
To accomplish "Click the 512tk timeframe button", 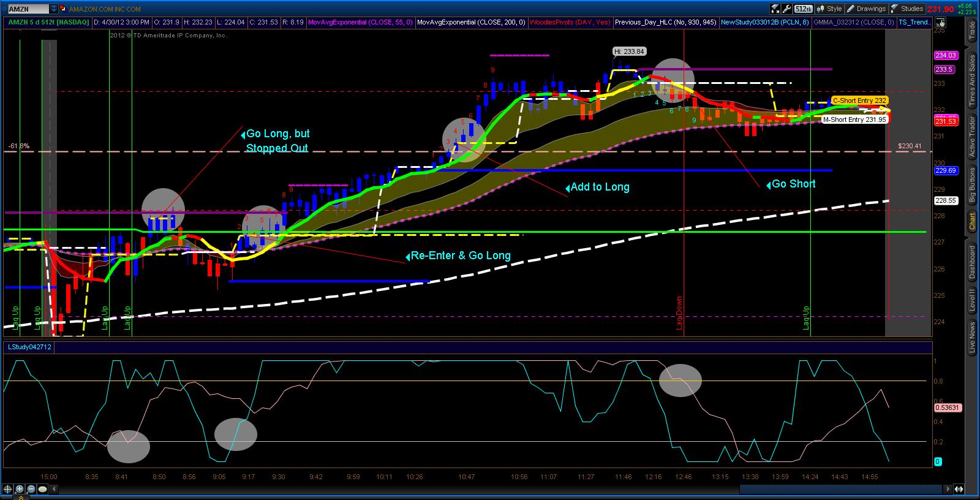I will (x=803, y=9).
